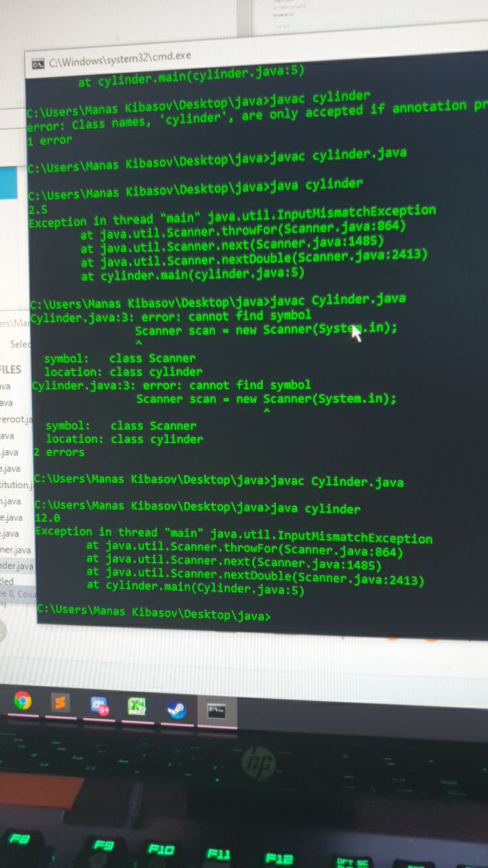Click the C:\Windows\system32\cmd.exe window title

pyautogui.click(x=121, y=60)
